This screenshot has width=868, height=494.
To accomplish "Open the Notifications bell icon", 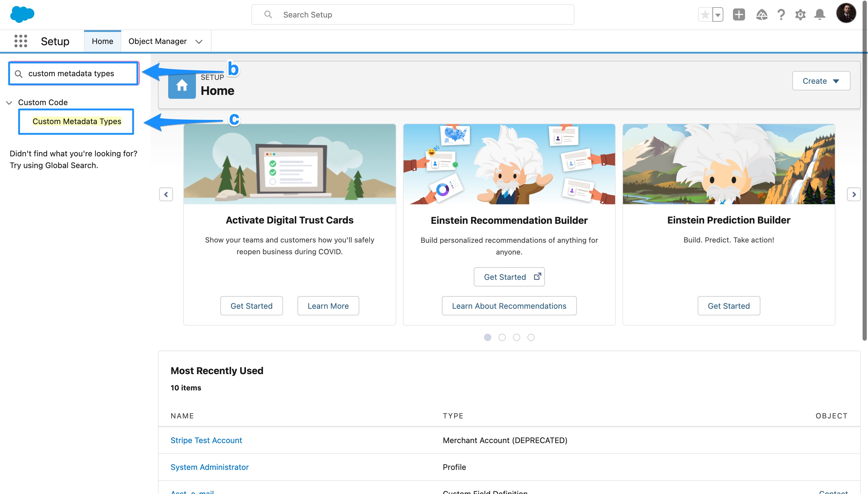I will coord(819,14).
